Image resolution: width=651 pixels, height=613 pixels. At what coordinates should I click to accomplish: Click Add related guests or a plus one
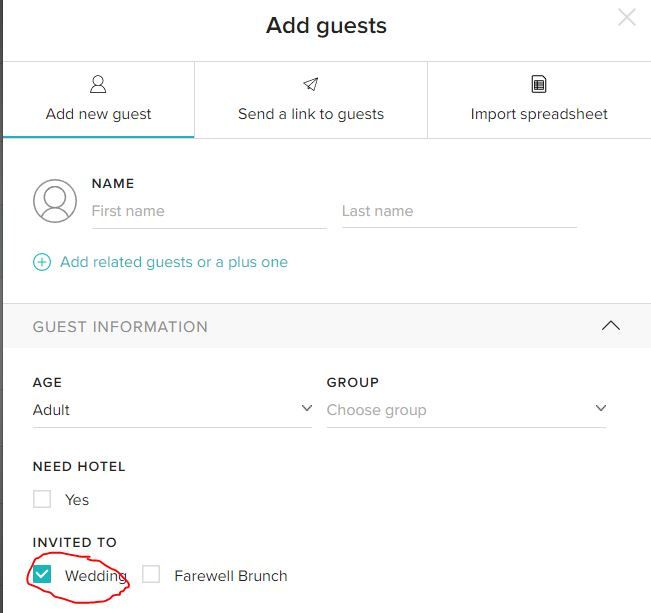[x=174, y=262]
